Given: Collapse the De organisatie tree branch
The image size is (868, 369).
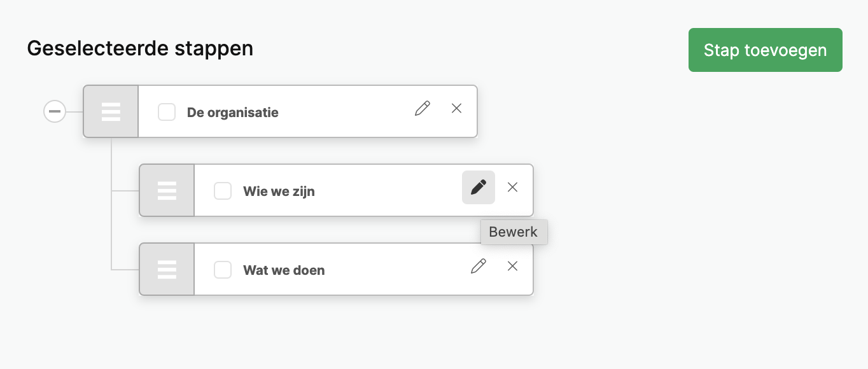Looking at the screenshot, I should point(55,111).
